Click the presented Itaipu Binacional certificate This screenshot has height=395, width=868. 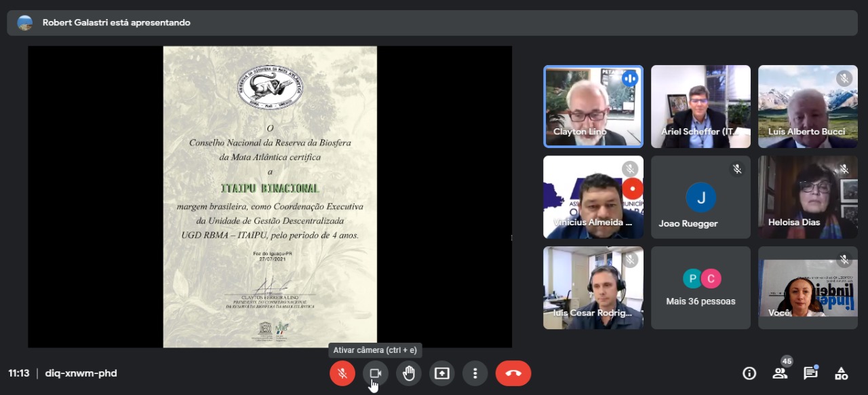coord(270,197)
